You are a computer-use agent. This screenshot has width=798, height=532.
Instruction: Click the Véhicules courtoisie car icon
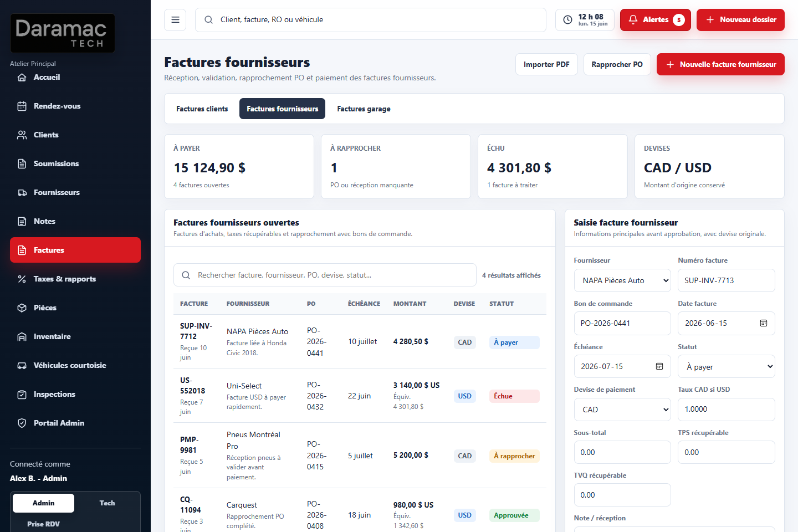[x=22, y=366]
